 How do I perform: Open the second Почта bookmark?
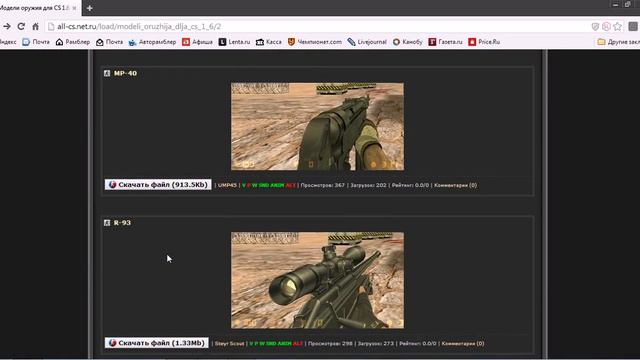109,42
